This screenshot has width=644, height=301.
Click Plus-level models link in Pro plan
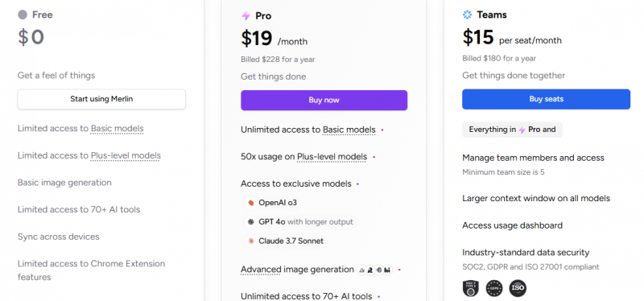(332, 157)
